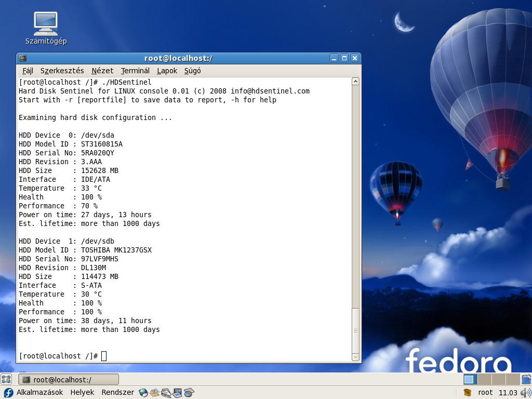Viewport: 532px width, 399px height.
Task: Click the S-ATA interface value
Action: [x=91, y=285]
